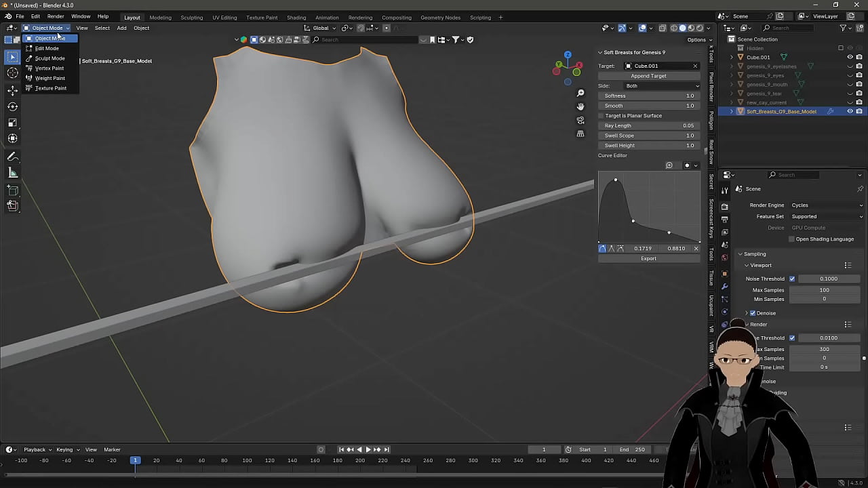Switch to the Shading workspace tab
This screenshot has height=488, width=868.
coord(296,18)
